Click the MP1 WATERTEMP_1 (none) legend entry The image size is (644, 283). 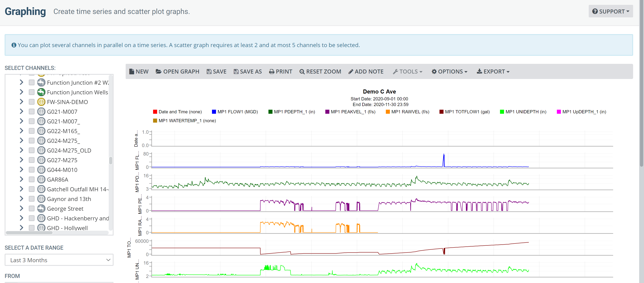coord(185,121)
